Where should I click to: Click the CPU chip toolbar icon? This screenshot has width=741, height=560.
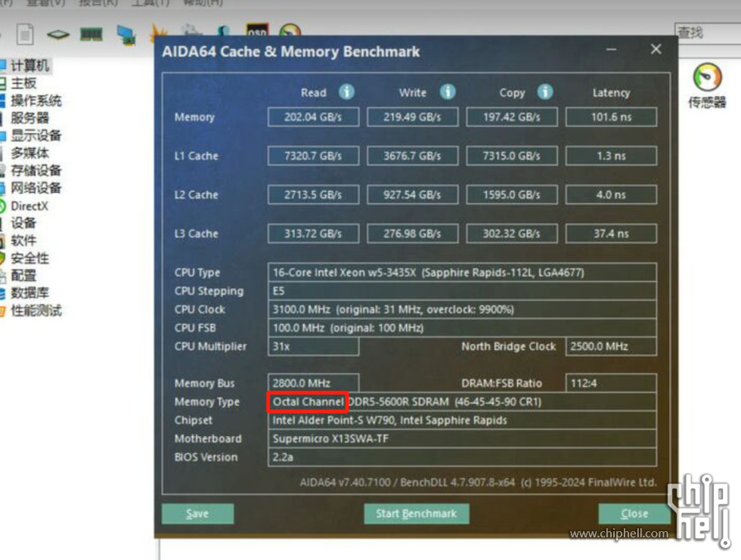pyautogui.click(x=57, y=34)
